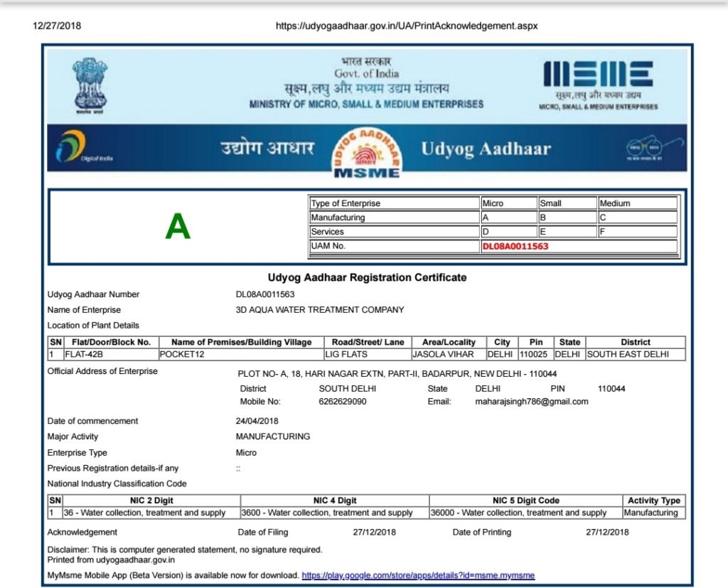Click the FLAT-42B cell
This screenshot has width=728, height=588.
tap(111, 354)
